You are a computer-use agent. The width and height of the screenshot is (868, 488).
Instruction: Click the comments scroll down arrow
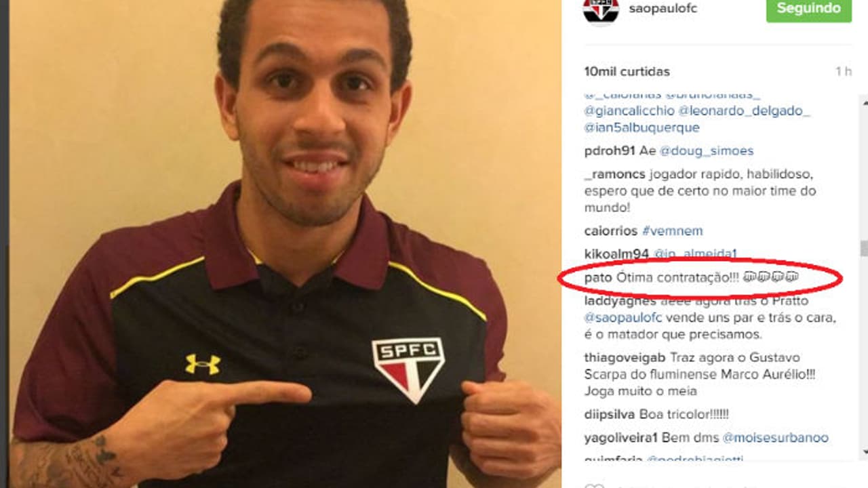(864, 453)
